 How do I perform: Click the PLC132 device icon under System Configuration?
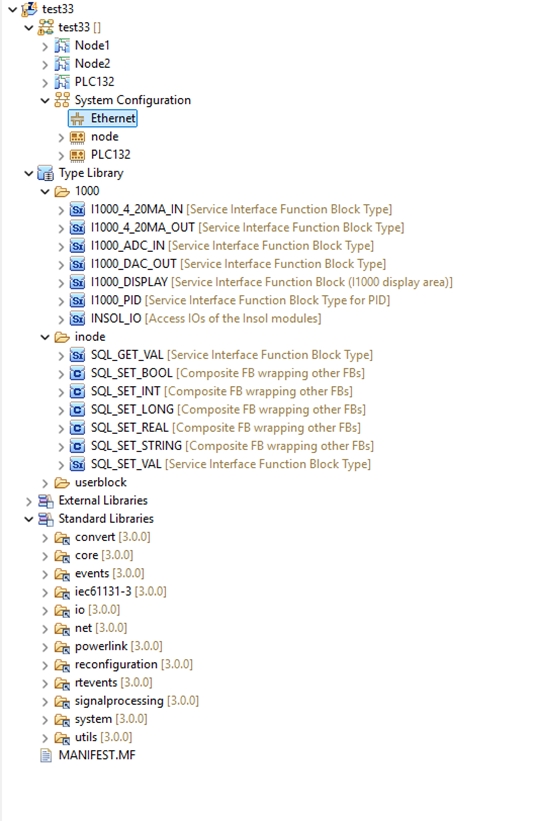tap(77, 156)
